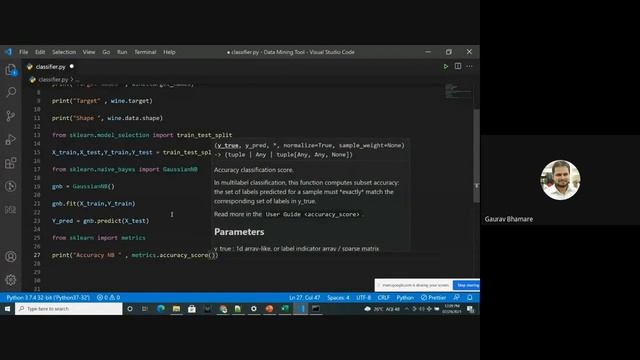Click the import GaussianNB line
This screenshot has height=360, width=640.
124,169
